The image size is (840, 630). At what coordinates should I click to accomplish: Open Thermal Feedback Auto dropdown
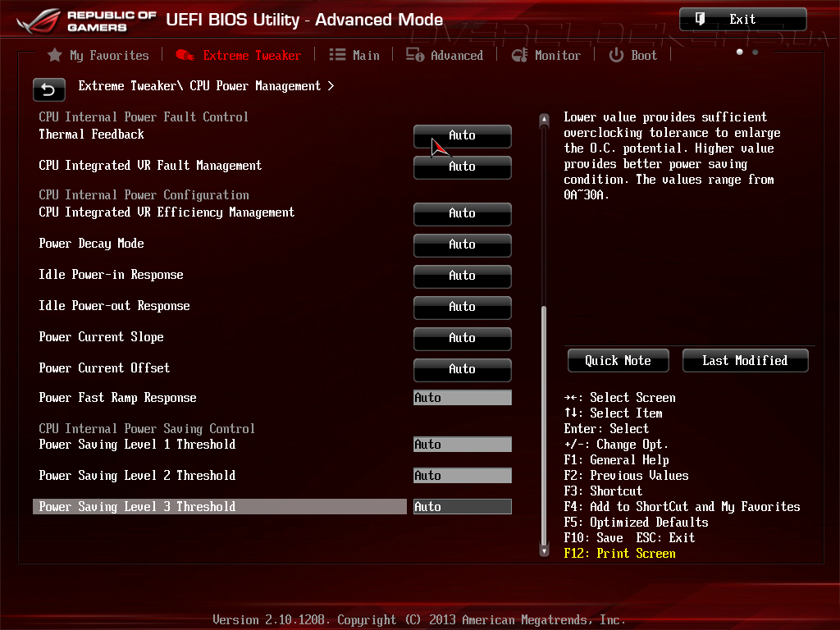(463, 135)
